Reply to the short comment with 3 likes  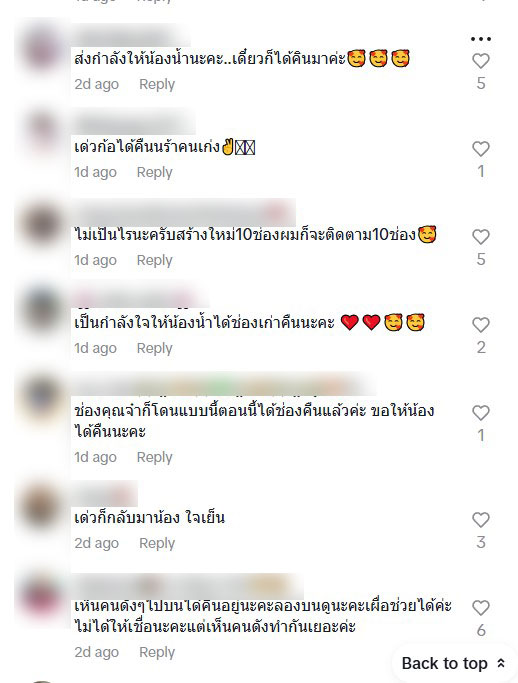[157, 543]
